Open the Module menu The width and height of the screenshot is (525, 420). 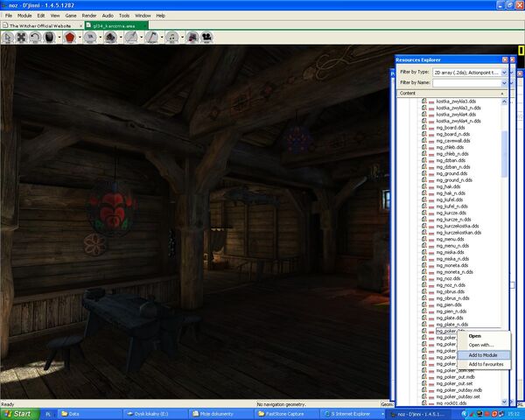pyautogui.click(x=24, y=16)
